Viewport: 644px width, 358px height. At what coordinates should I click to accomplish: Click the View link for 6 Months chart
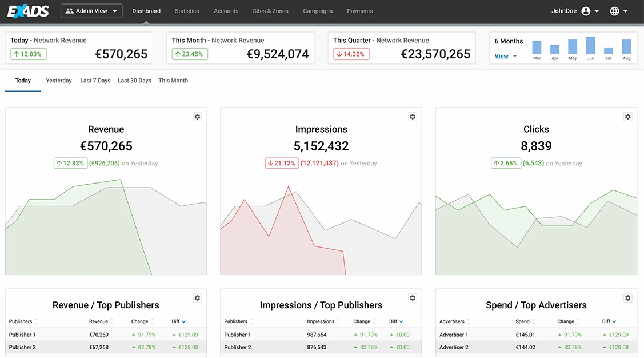coord(502,56)
